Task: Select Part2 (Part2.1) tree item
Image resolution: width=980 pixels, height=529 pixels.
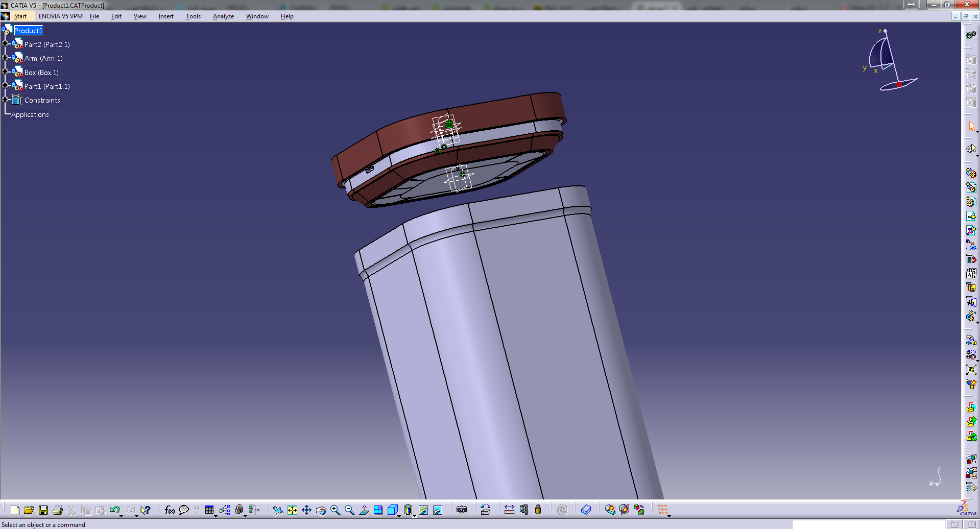Action: (47, 44)
